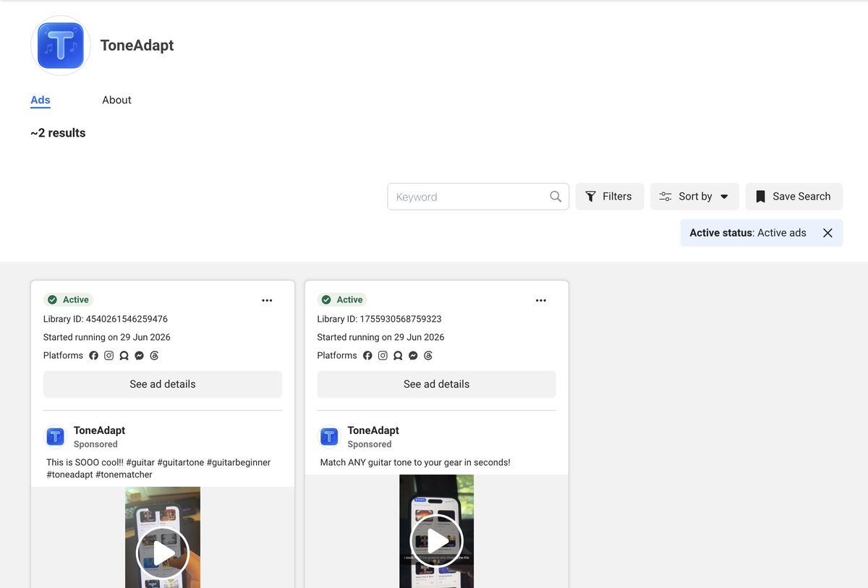Screen dimensions: 868x588
Task: Click the Sponsored label in 'This is SOOO cool' ad
Action: coord(95,444)
